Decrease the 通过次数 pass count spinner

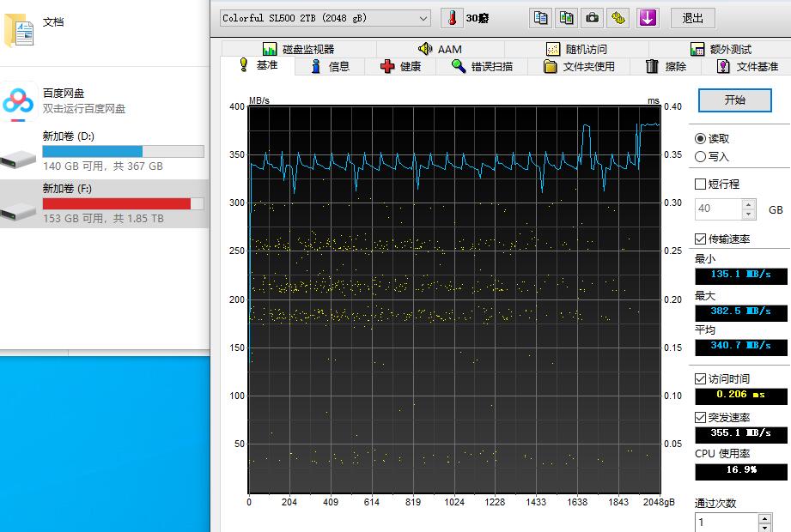tap(764, 527)
